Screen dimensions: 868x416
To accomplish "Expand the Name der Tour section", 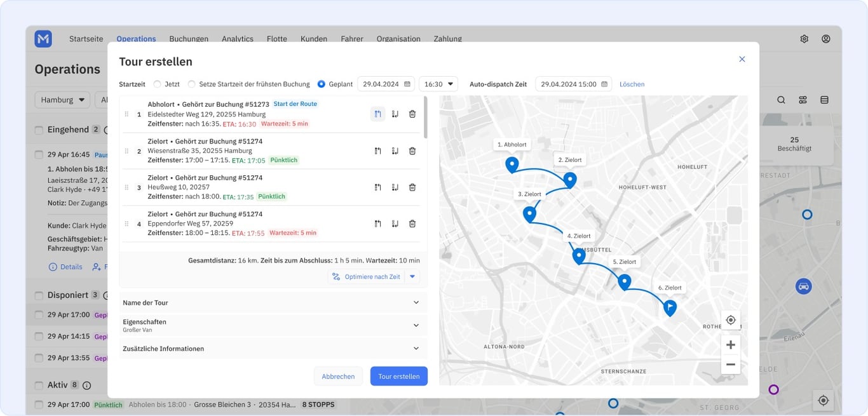I will [x=273, y=303].
